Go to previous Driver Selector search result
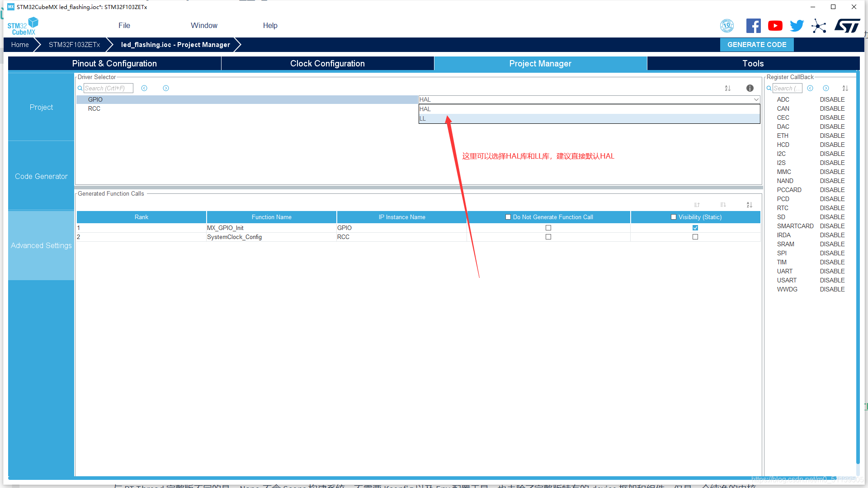868x488 pixels. point(144,88)
